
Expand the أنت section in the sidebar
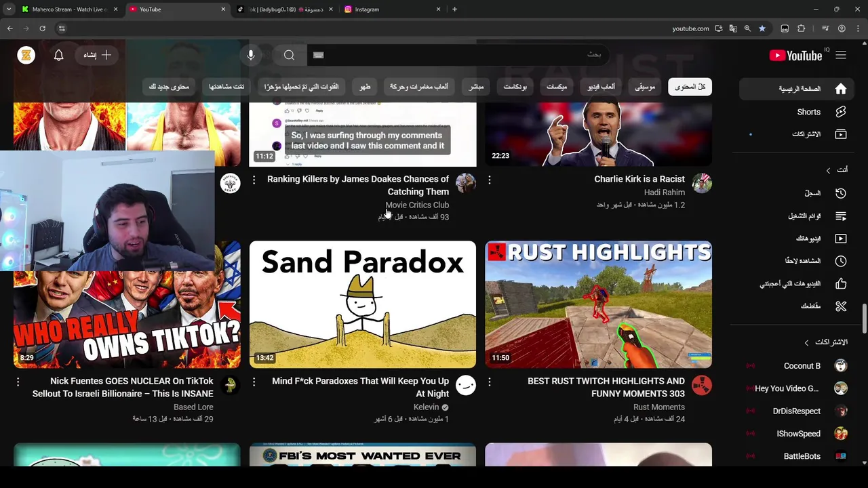tap(836, 170)
